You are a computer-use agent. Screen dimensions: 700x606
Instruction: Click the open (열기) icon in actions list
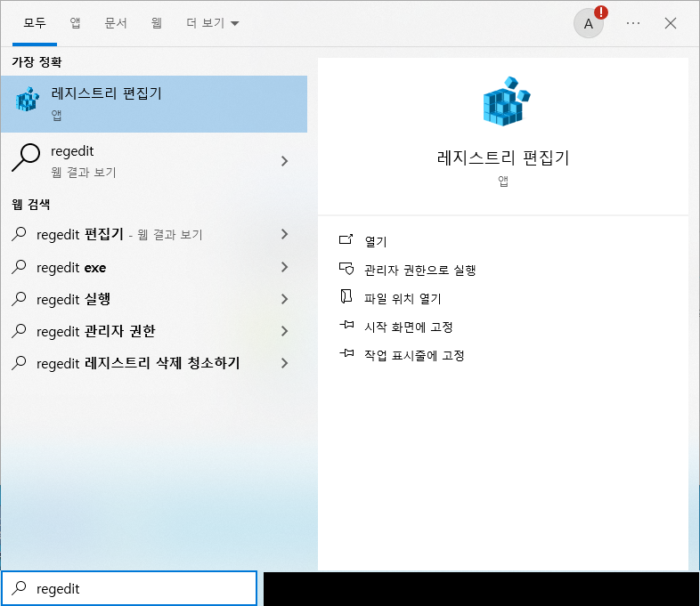click(346, 240)
